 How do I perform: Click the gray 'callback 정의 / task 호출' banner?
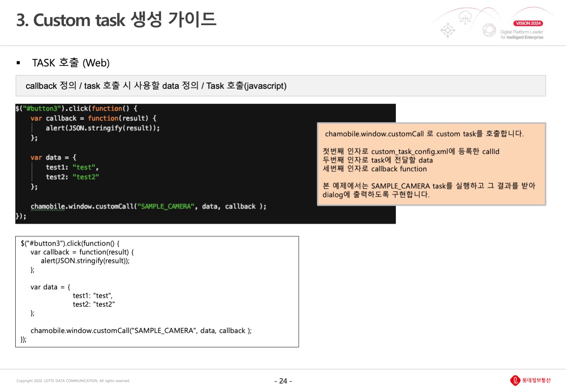281,86
